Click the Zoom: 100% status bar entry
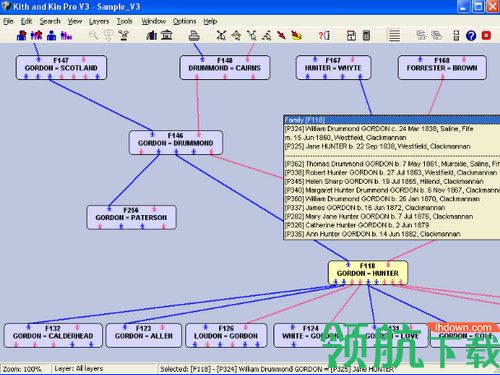Viewport: 500px width, 375px height. tap(22, 369)
